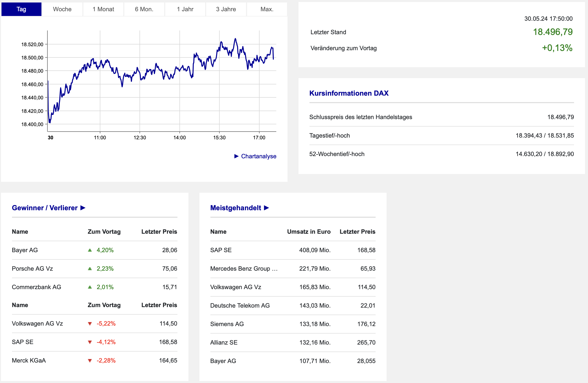This screenshot has width=588, height=383.
Task: Switch to 3 Jahre chart view
Action: (x=226, y=9)
